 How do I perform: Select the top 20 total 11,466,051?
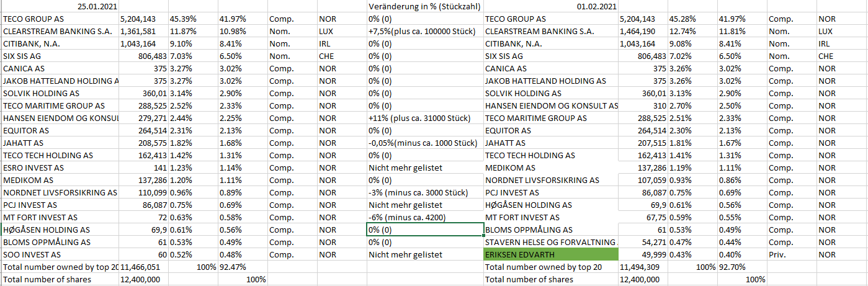coord(143,267)
